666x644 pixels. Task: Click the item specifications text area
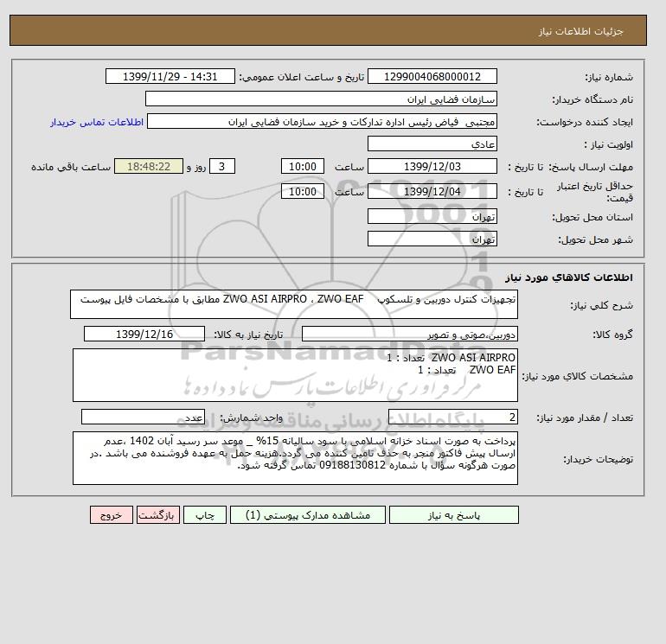pos(295,375)
